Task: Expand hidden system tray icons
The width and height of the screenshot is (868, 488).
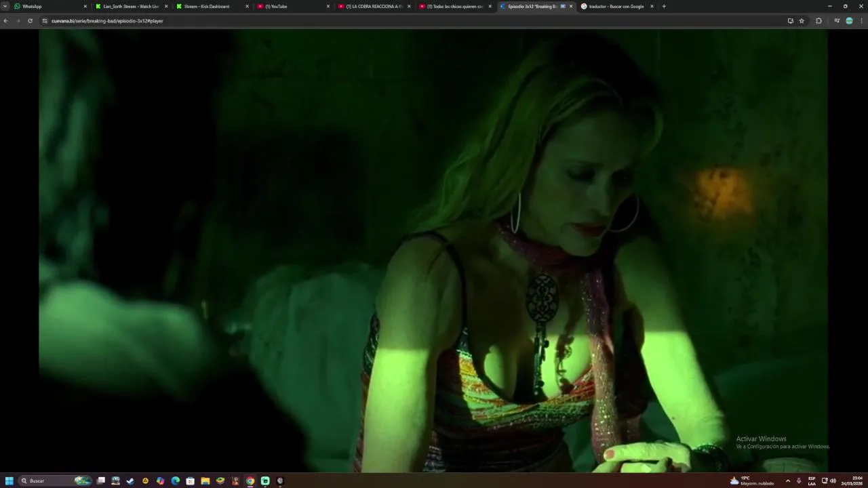Action: (x=788, y=481)
